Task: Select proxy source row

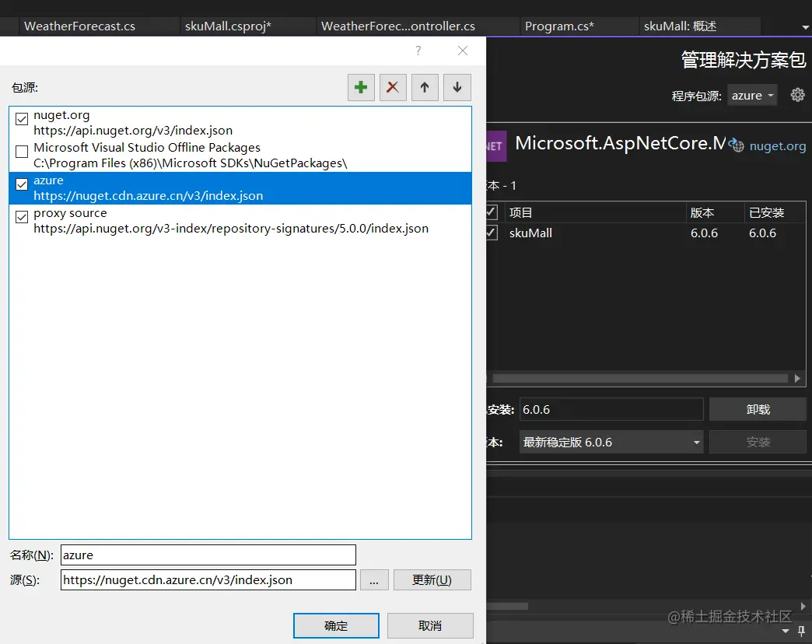Action: pyautogui.click(x=240, y=221)
